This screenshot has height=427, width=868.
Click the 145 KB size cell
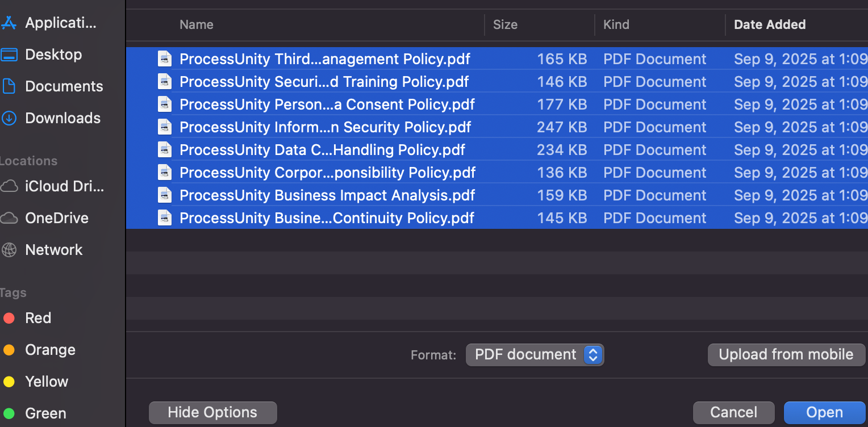(562, 218)
